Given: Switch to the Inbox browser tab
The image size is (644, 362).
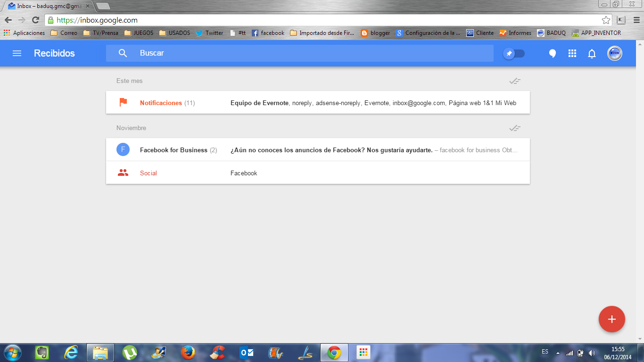Looking at the screenshot, I should click(x=47, y=6).
